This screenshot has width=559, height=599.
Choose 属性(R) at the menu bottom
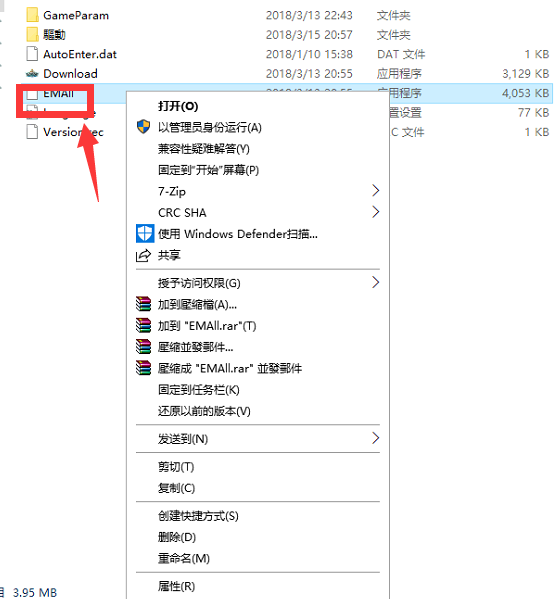click(176, 586)
